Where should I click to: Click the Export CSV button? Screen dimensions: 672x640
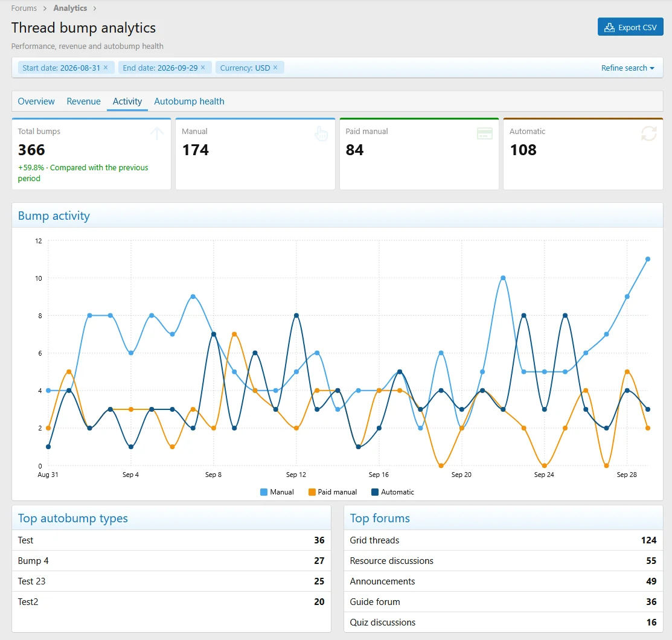tap(630, 27)
